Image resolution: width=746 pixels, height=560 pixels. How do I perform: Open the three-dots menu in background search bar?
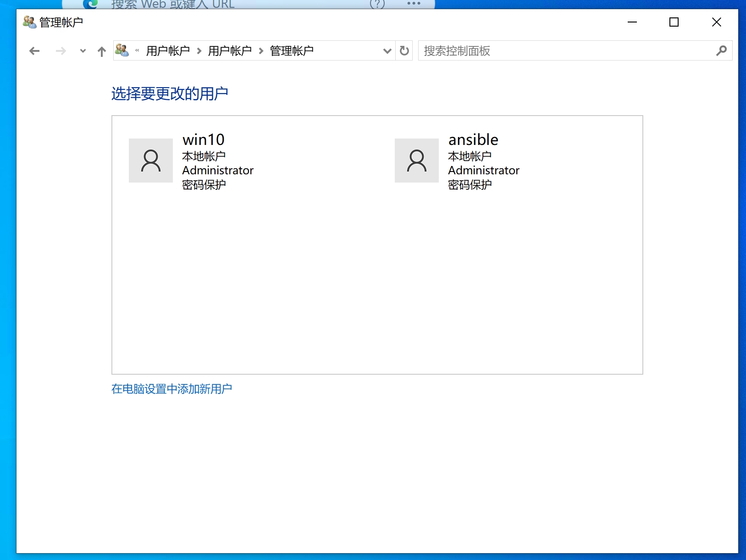click(414, 3)
